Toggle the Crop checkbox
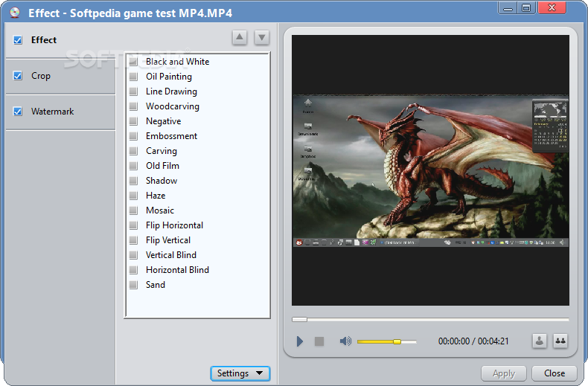The image size is (588, 386). (x=18, y=76)
